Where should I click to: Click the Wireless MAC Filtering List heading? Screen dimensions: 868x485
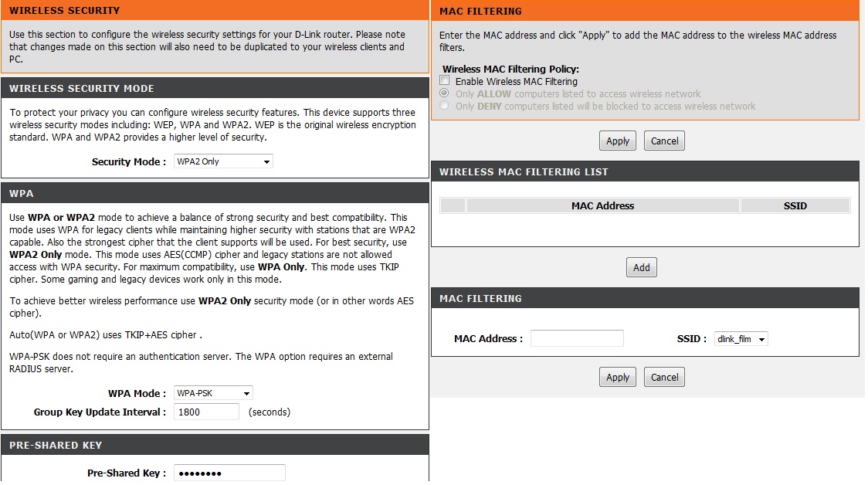645,171
